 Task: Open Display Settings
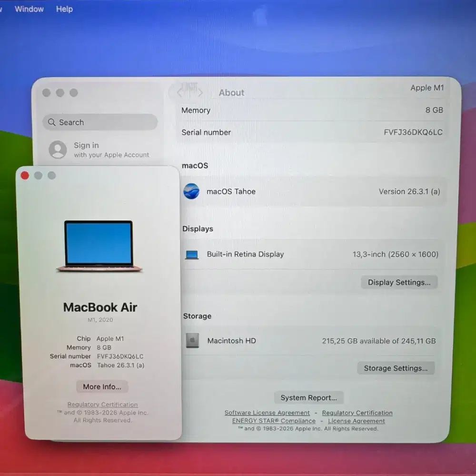pyautogui.click(x=399, y=282)
